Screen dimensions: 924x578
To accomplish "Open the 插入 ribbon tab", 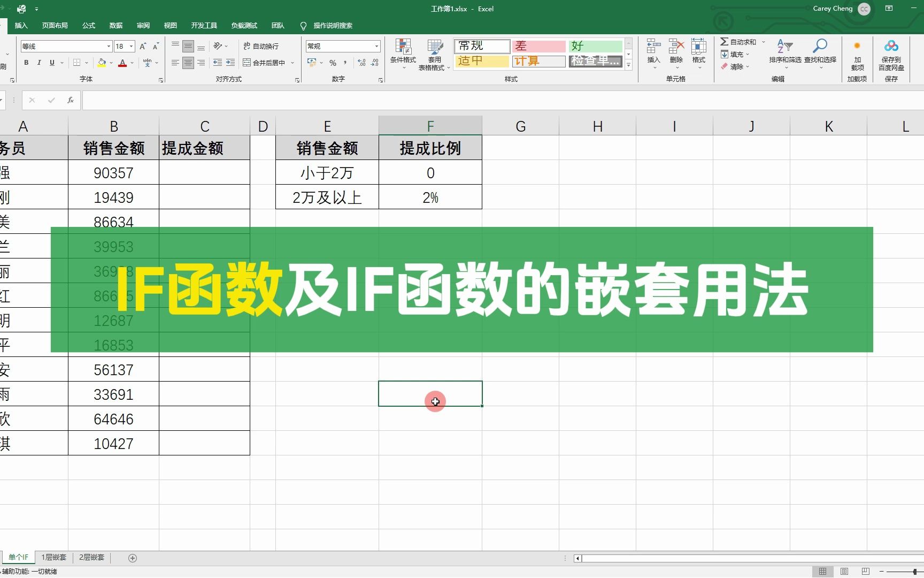I will pyautogui.click(x=21, y=26).
